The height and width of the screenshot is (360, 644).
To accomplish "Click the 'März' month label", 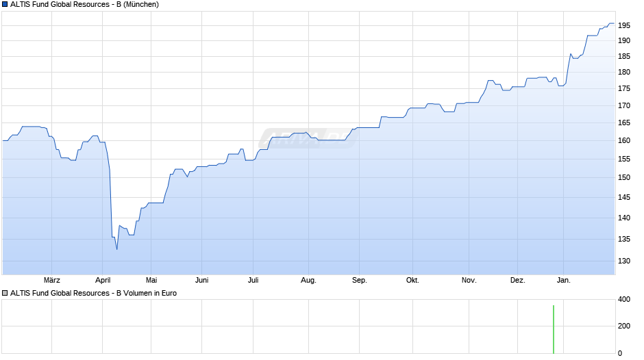I will (52, 280).
